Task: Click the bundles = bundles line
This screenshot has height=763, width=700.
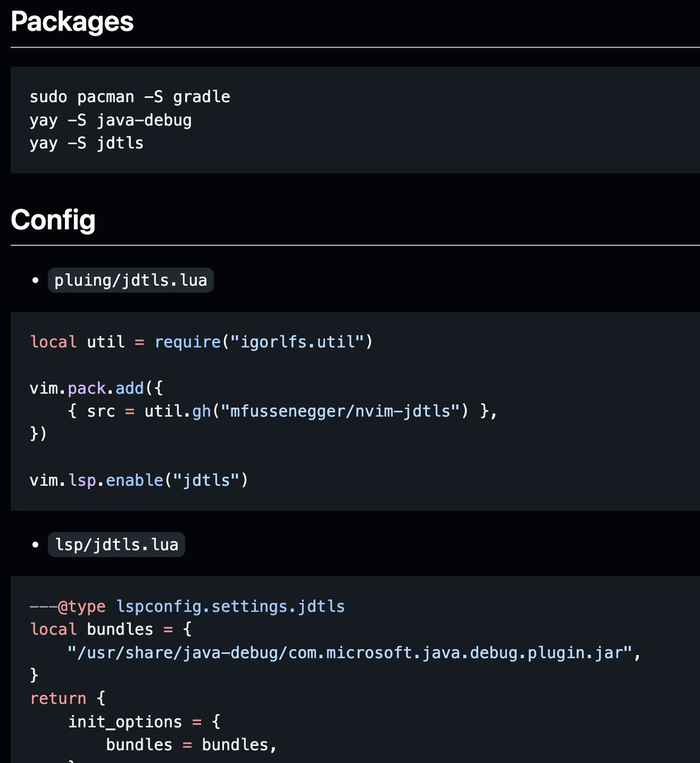Action: 191,745
